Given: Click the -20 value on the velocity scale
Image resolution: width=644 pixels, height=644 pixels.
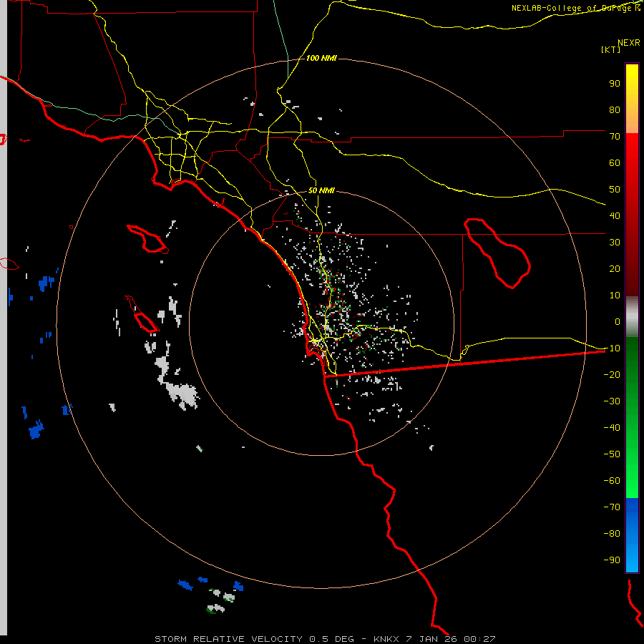Looking at the screenshot, I should [612, 375].
